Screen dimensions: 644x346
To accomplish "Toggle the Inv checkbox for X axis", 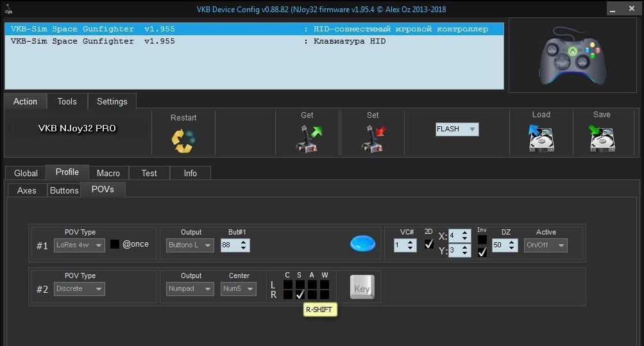I will click(482, 239).
